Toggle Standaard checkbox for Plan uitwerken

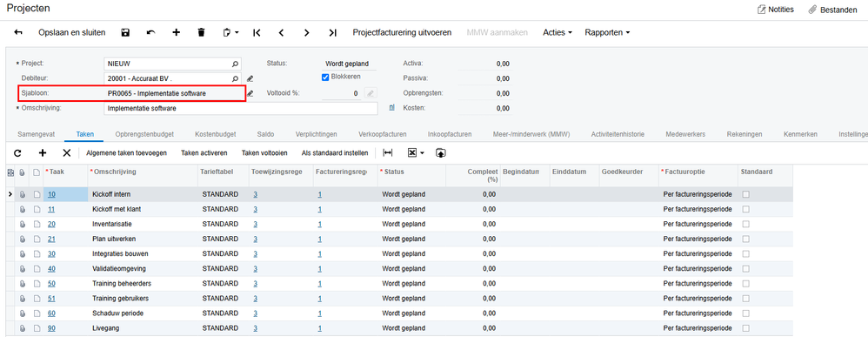[x=745, y=239]
